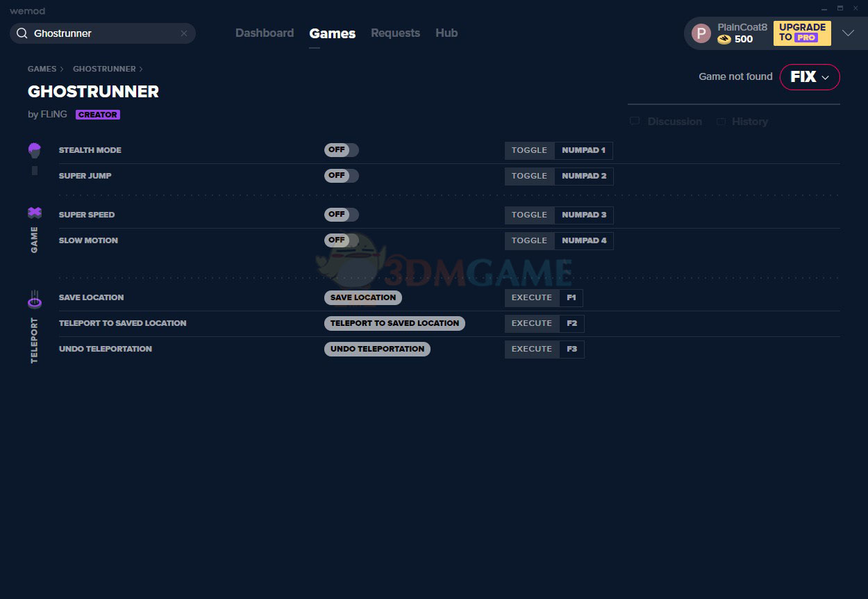868x599 pixels.
Task: Click the game controller category icon
Action: [34, 213]
